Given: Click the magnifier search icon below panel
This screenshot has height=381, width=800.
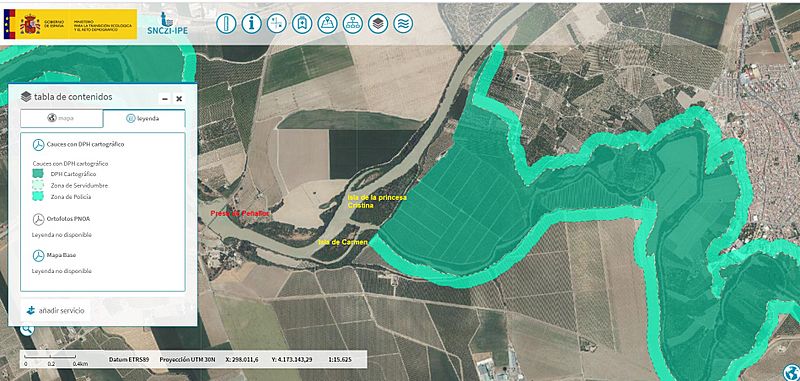Looking at the screenshot, I should [28, 330].
